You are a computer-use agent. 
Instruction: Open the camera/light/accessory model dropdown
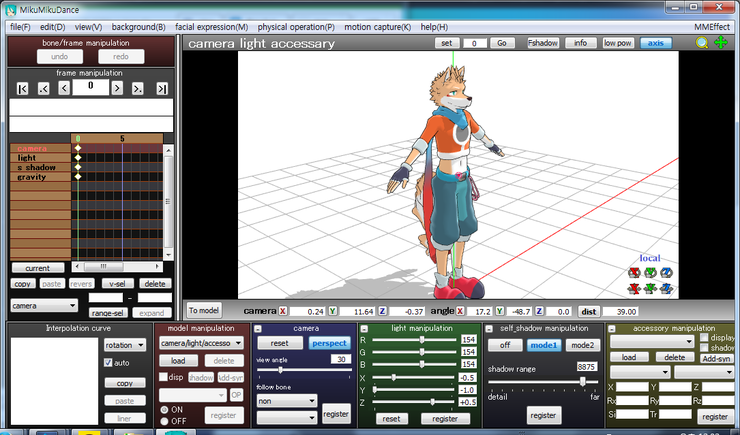click(201, 343)
